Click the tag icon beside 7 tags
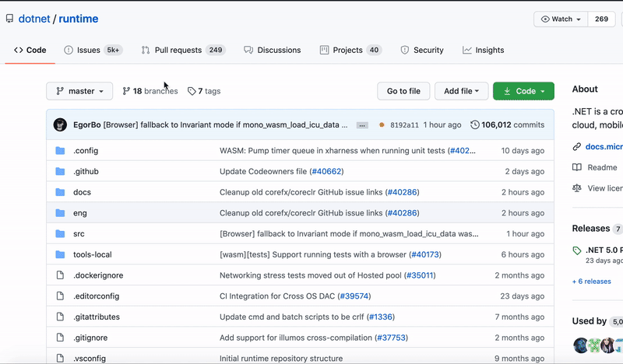The height and width of the screenshot is (364, 623). (192, 91)
